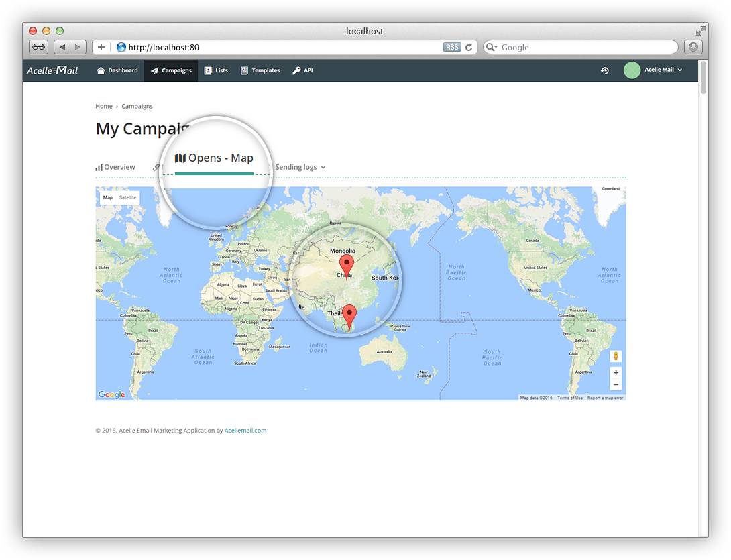Image resolution: width=731 pixels, height=560 pixels.
Task: Click the Street View pegman icon
Action: click(x=616, y=357)
